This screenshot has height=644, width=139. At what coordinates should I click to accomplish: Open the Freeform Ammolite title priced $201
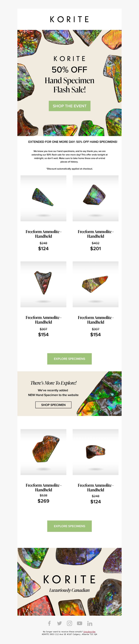click(x=96, y=234)
